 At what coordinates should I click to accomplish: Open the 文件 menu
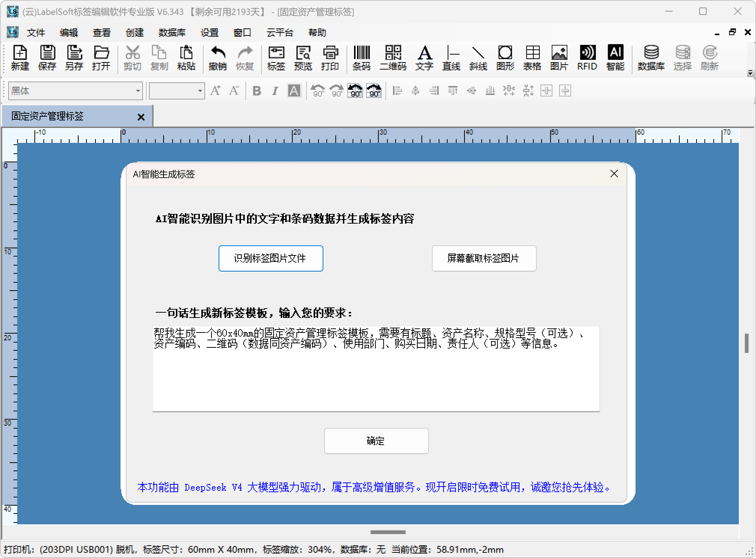coord(36,33)
